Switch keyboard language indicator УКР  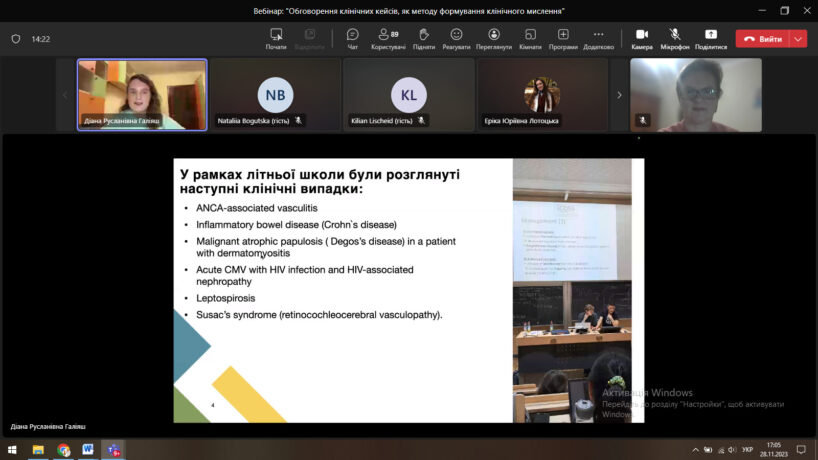pyautogui.click(x=748, y=450)
